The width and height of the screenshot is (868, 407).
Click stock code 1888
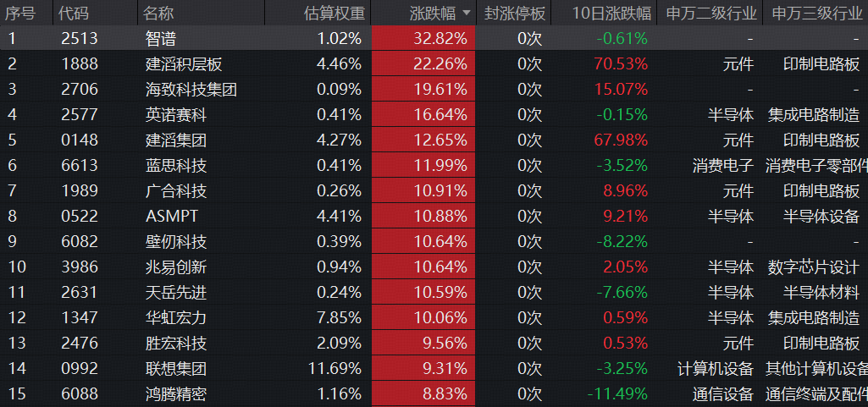tap(80, 64)
